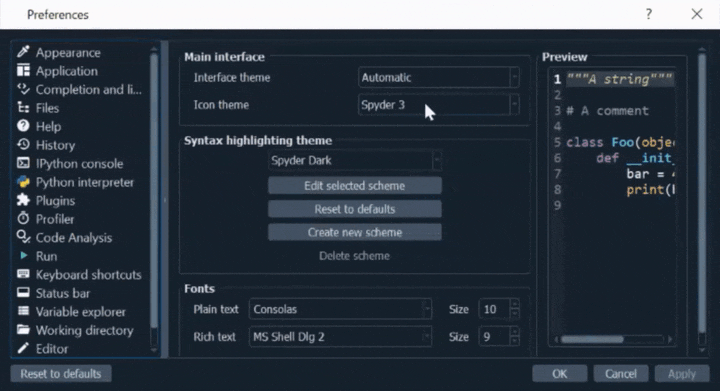Click the bottom-left Reset to defaults button
This screenshot has width=720, height=391.
[x=61, y=374]
